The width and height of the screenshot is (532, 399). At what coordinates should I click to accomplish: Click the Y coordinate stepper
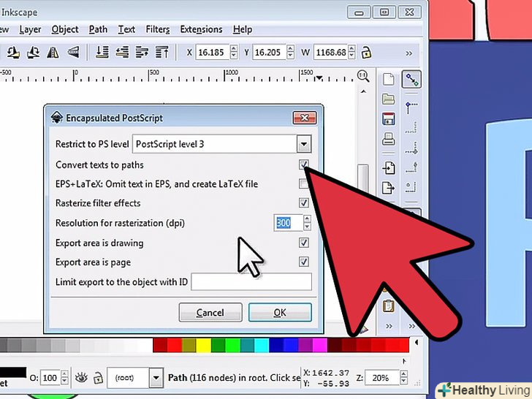290,53
